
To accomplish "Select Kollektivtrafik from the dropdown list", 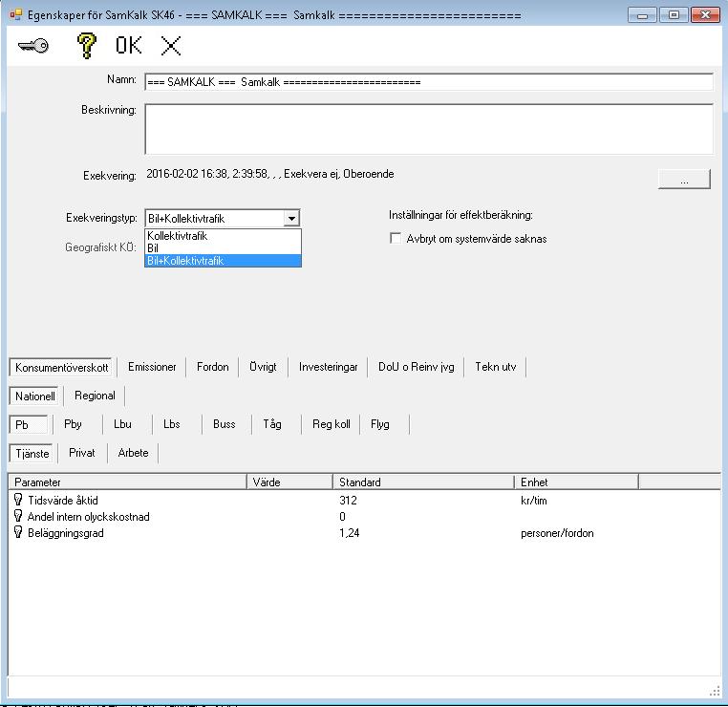I will pyautogui.click(x=223, y=235).
